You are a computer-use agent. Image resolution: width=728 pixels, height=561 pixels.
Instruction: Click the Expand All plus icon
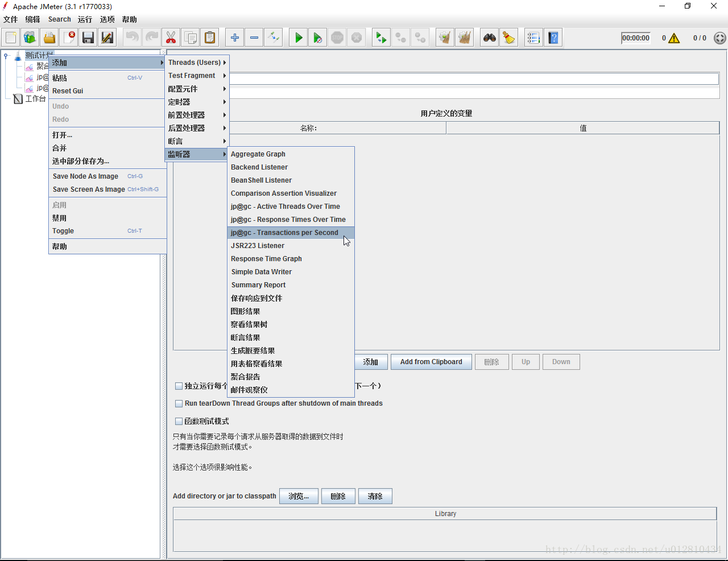click(234, 38)
